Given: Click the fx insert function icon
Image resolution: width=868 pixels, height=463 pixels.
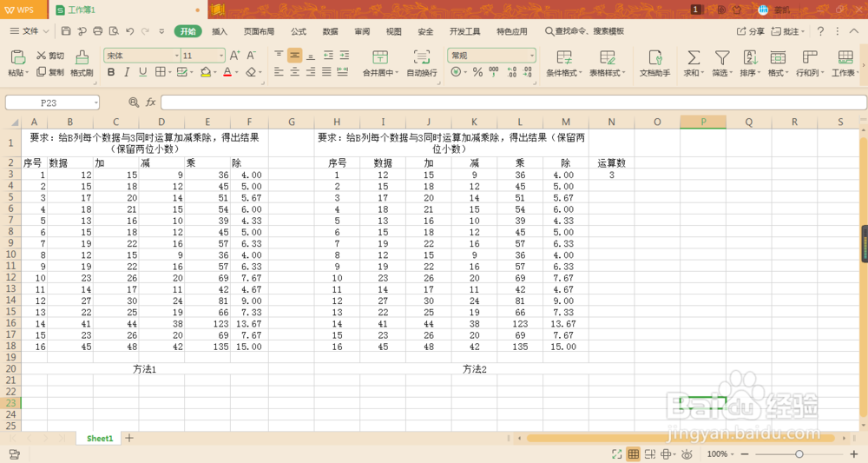Looking at the screenshot, I should click(x=150, y=103).
